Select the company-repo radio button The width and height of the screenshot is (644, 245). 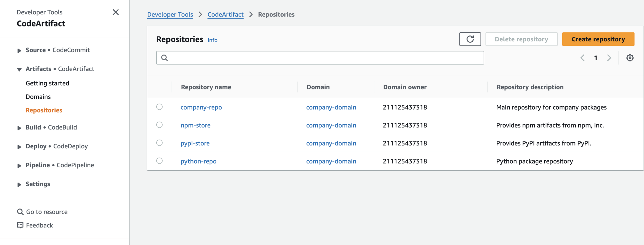pyautogui.click(x=159, y=107)
